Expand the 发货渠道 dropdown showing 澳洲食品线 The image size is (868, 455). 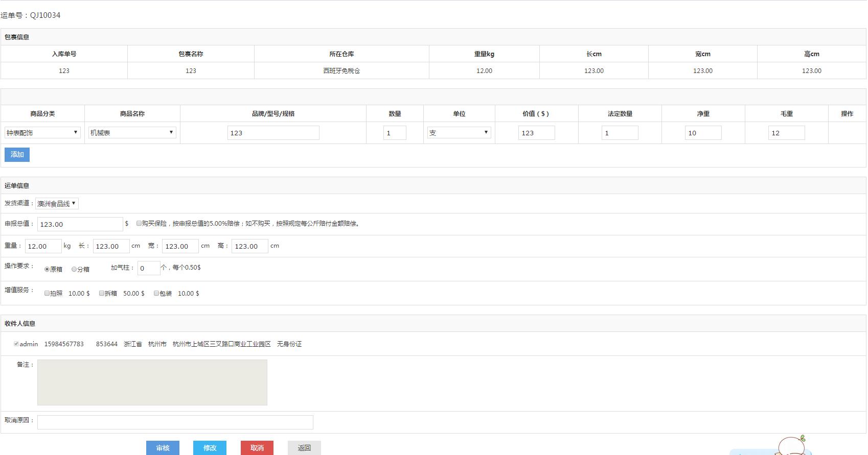click(x=57, y=204)
